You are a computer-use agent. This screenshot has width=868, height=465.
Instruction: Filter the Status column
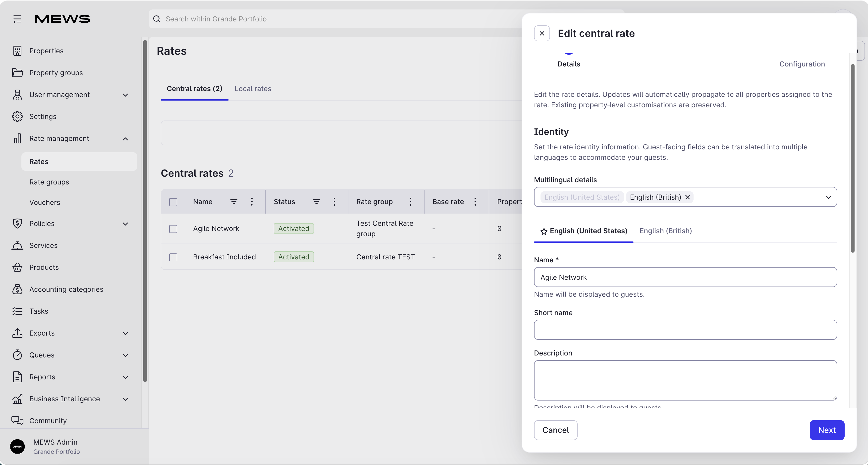point(316,201)
